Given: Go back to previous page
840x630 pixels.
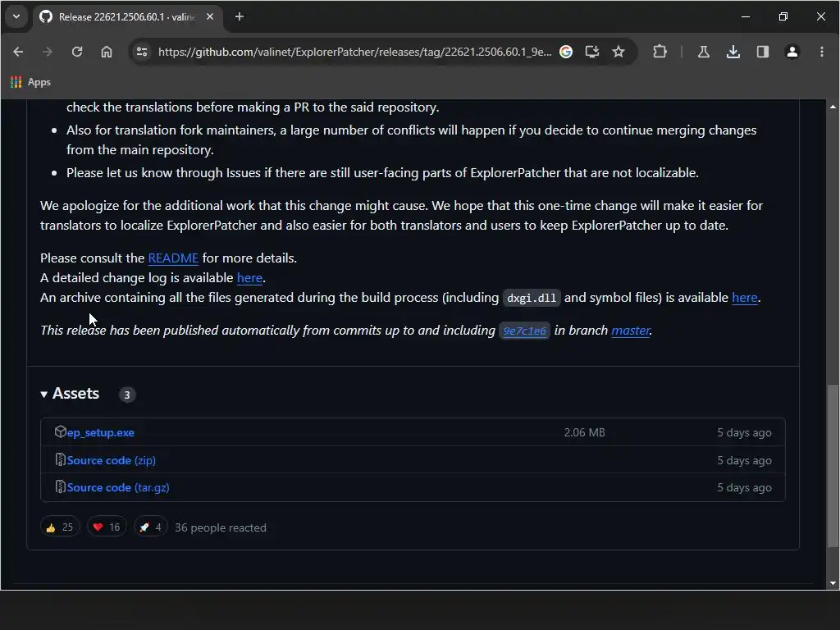Looking at the screenshot, I should point(18,52).
